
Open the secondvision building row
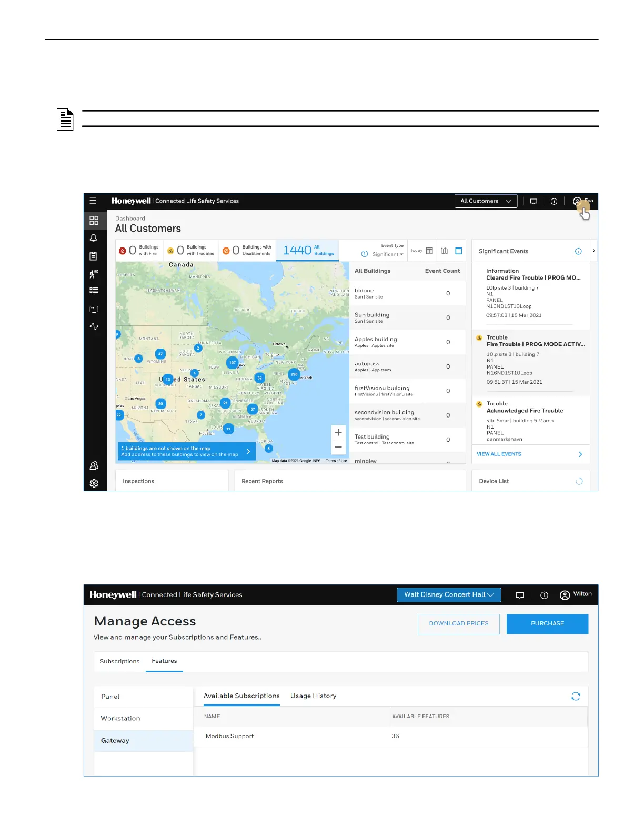[x=407, y=415]
